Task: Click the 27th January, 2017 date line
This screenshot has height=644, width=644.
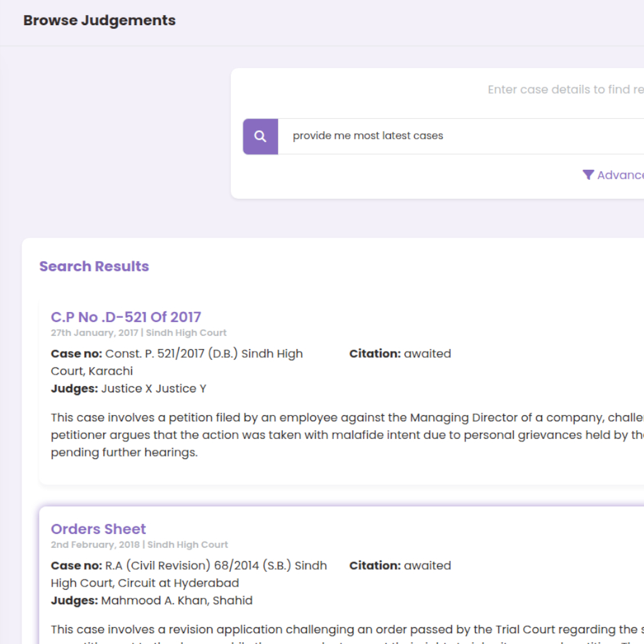Action: [138, 333]
